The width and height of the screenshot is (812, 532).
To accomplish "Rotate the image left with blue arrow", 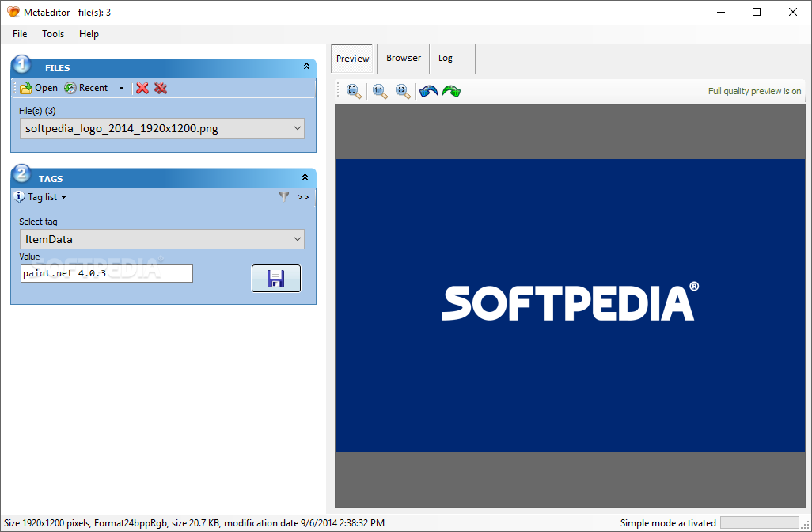I will (x=428, y=91).
